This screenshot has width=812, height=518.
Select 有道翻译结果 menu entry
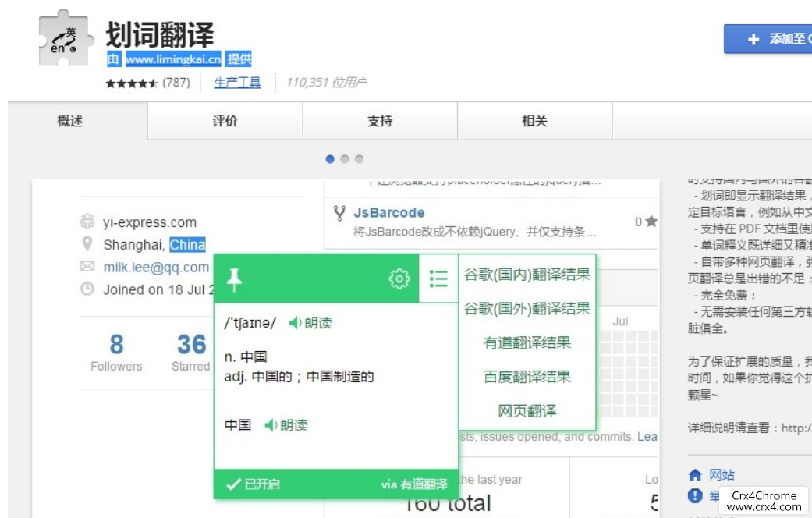click(x=527, y=342)
